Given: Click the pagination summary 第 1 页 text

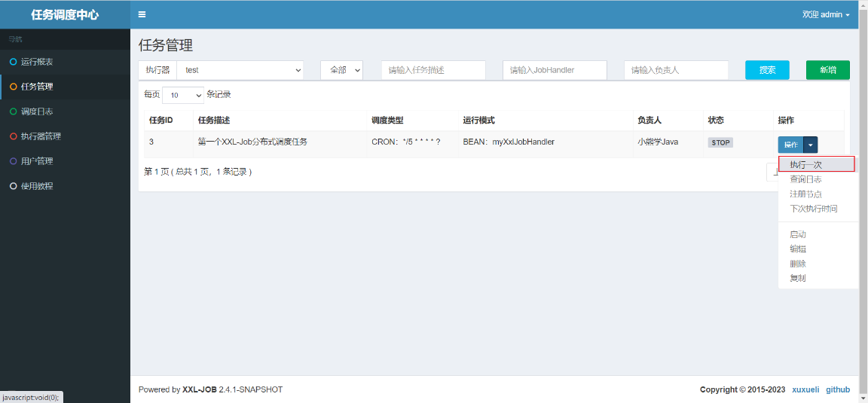Looking at the screenshot, I should click(x=198, y=172).
